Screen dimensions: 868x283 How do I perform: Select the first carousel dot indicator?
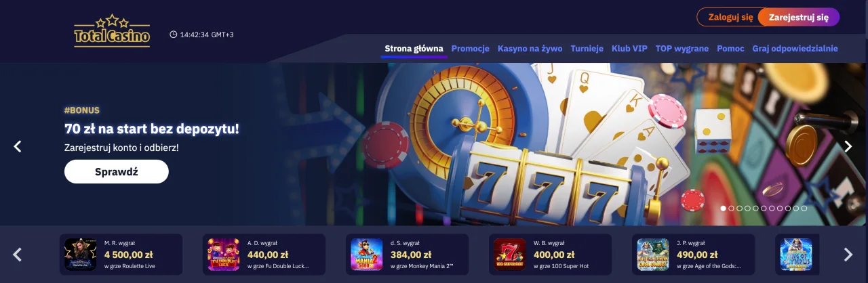[723, 209]
